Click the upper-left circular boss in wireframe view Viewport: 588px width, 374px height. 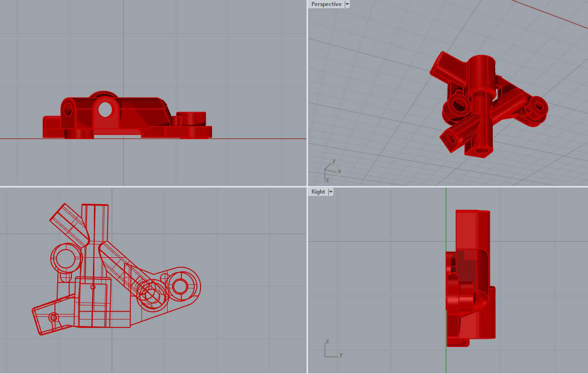pyautogui.click(x=65, y=259)
